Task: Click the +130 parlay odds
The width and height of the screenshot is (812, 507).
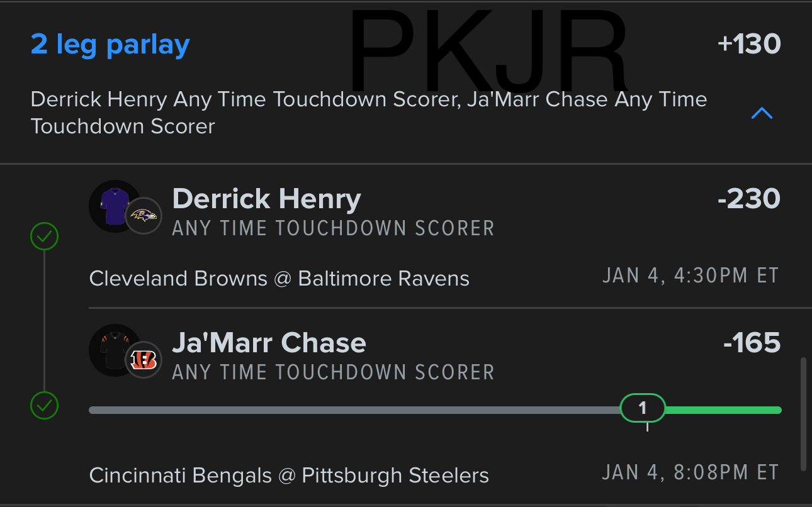Action: click(748, 44)
